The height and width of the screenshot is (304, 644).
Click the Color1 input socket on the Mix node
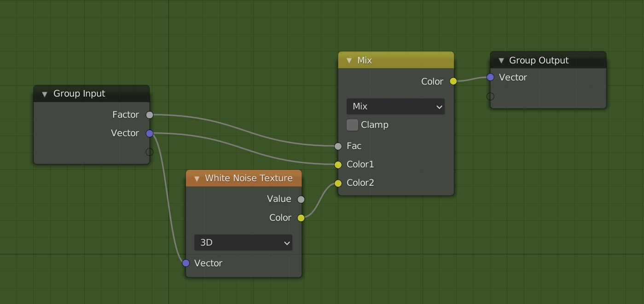tap(337, 164)
